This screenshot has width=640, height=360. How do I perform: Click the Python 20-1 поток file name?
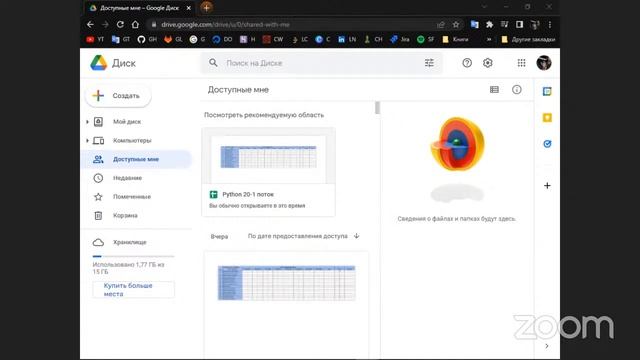(x=248, y=195)
